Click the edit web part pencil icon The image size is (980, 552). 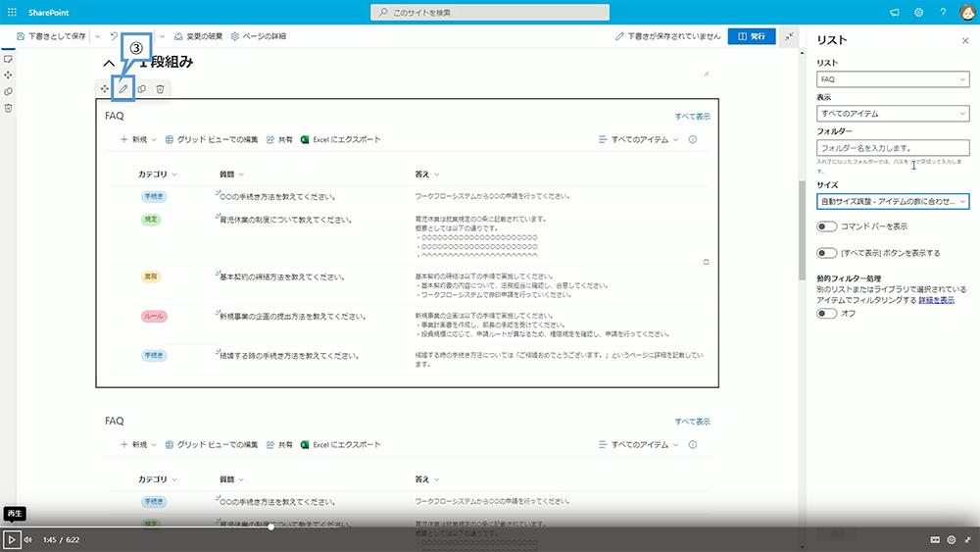pyautogui.click(x=123, y=89)
